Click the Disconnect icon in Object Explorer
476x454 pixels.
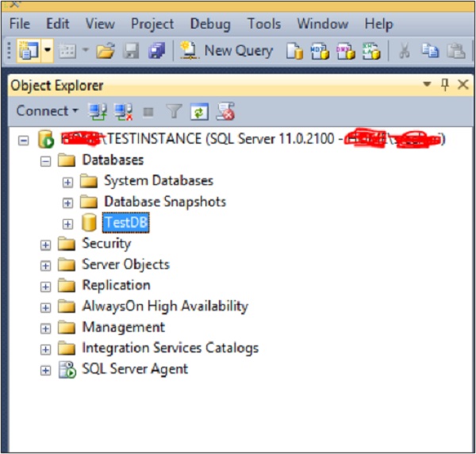point(122,111)
